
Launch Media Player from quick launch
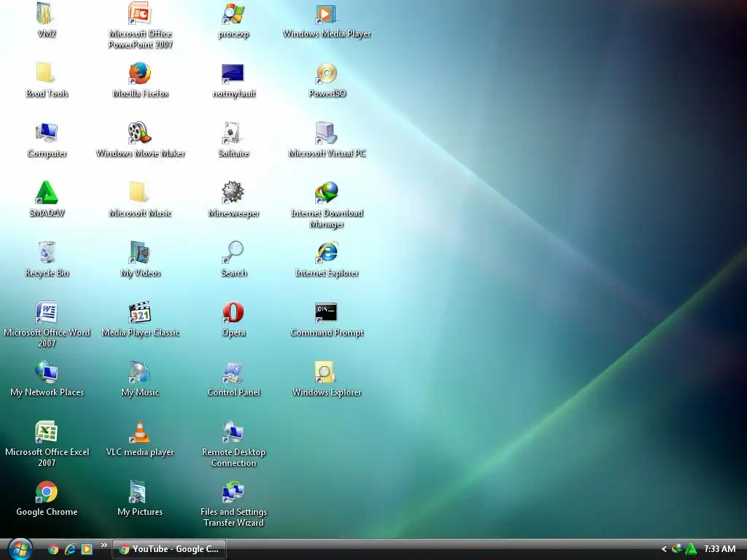pos(87,549)
